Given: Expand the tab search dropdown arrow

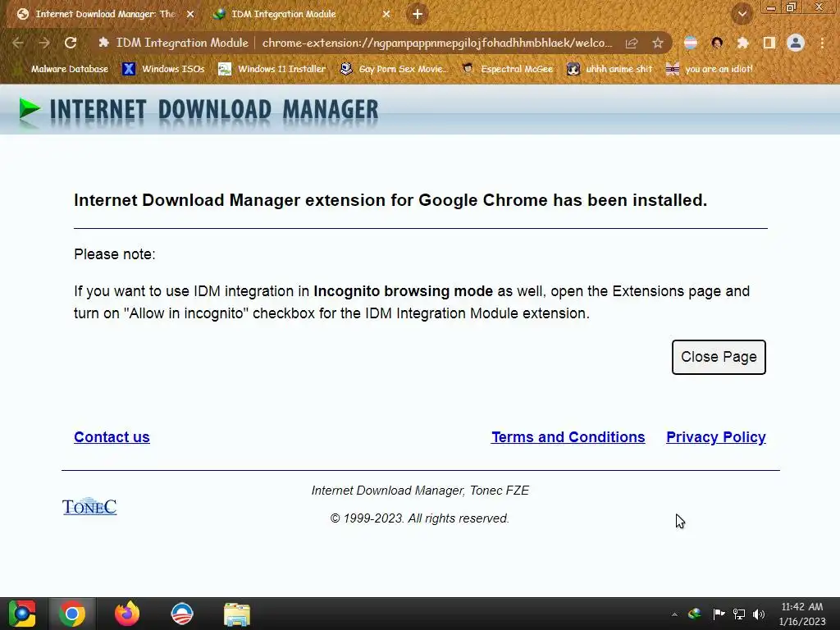Looking at the screenshot, I should [742, 15].
